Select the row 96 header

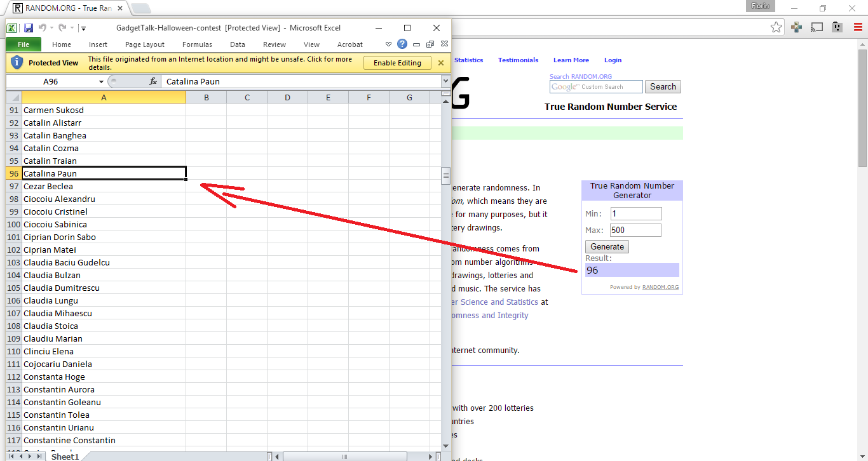pos(14,173)
